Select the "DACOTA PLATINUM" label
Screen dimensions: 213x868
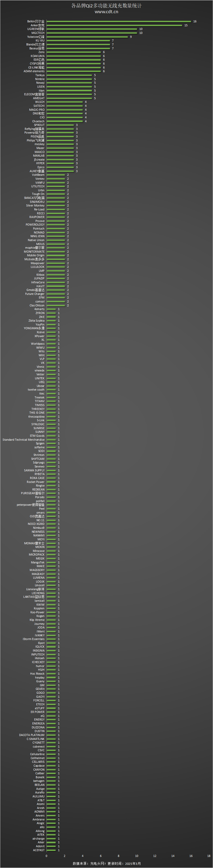(x=32, y=735)
